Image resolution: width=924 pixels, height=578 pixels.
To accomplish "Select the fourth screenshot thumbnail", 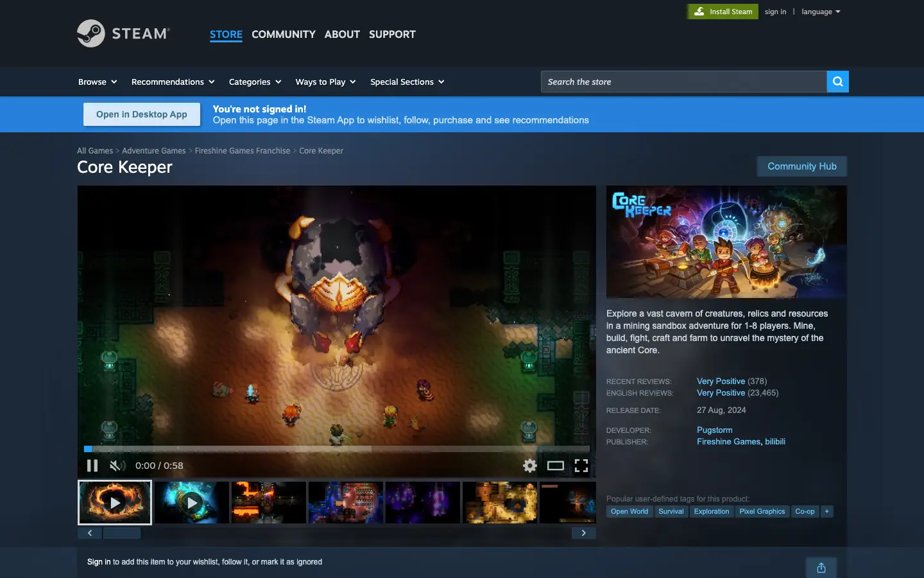I will pyautogui.click(x=346, y=502).
